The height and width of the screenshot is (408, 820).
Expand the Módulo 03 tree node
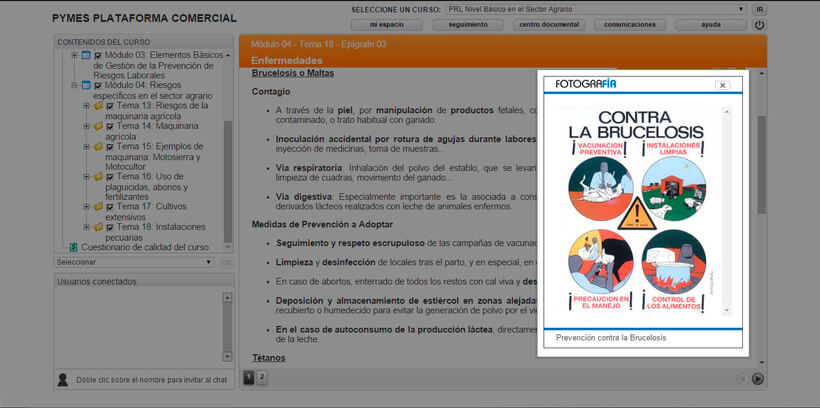tap(75, 55)
